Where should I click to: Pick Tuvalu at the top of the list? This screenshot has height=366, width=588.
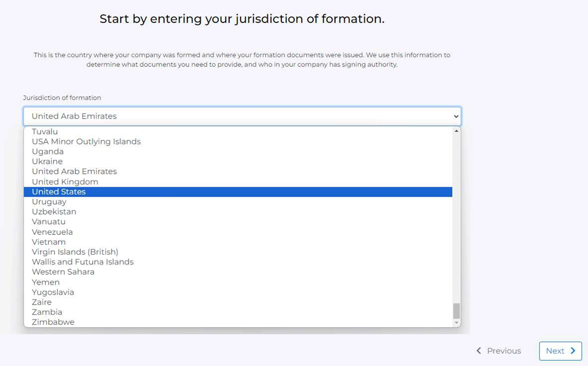point(238,131)
